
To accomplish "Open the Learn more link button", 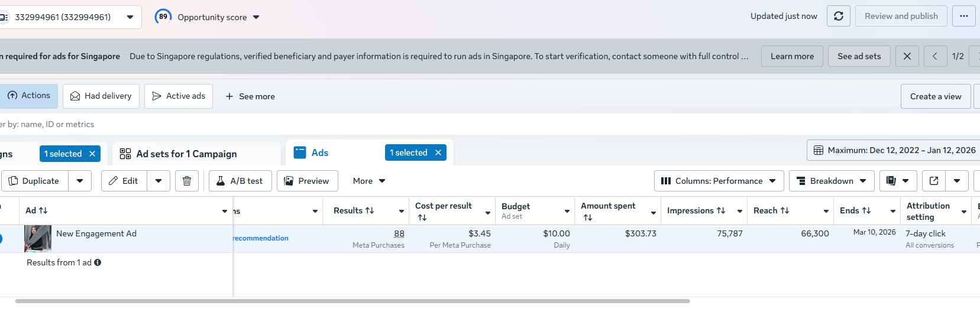I will [x=792, y=56].
